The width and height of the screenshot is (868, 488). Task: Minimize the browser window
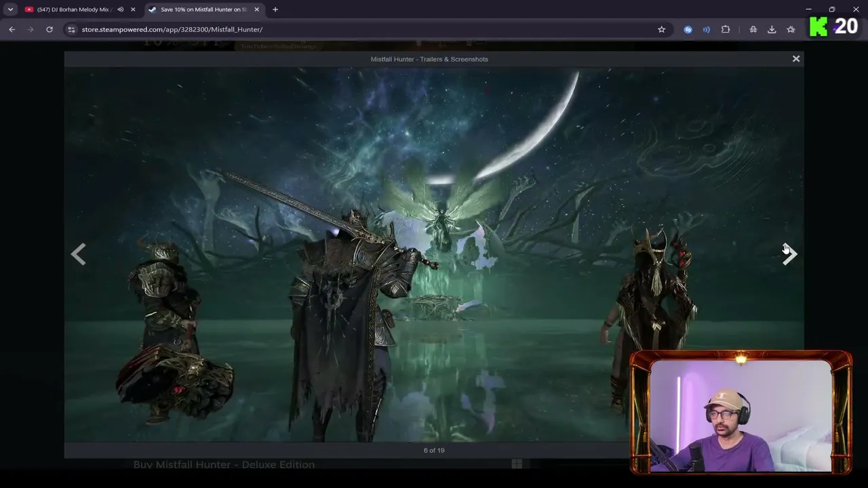[x=808, y=9]
